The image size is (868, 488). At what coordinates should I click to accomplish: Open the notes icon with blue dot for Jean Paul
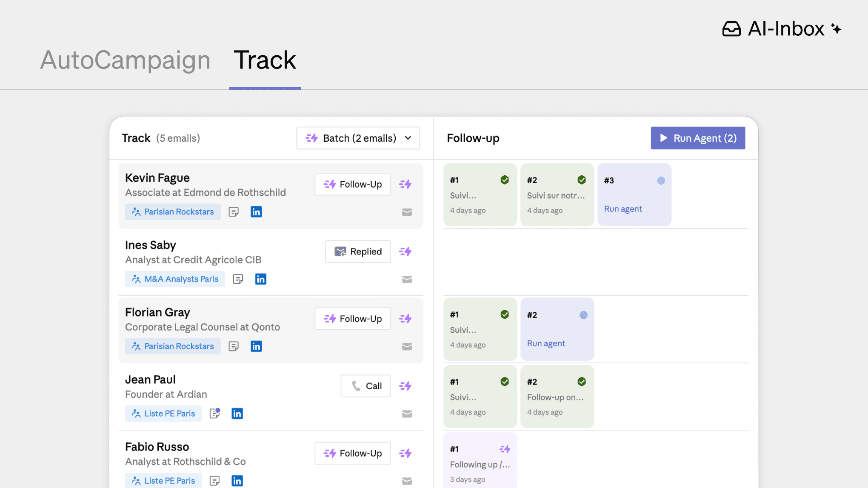pyautogui.click(x=214, y=413)
